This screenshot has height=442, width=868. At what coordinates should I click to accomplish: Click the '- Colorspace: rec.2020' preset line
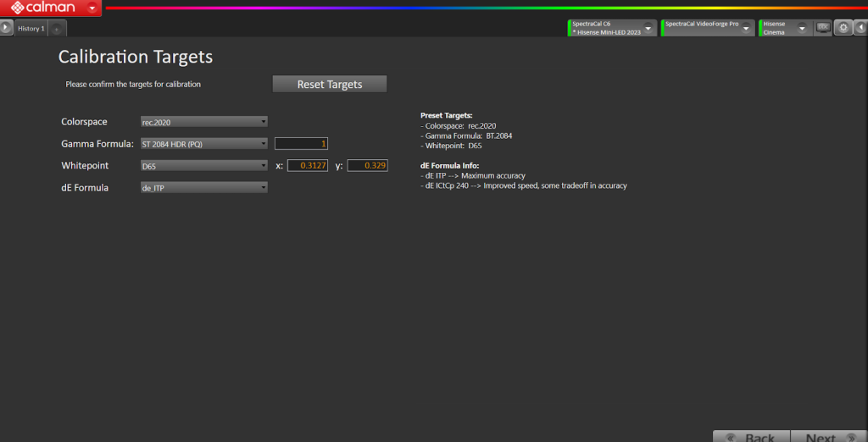point(459,126)
